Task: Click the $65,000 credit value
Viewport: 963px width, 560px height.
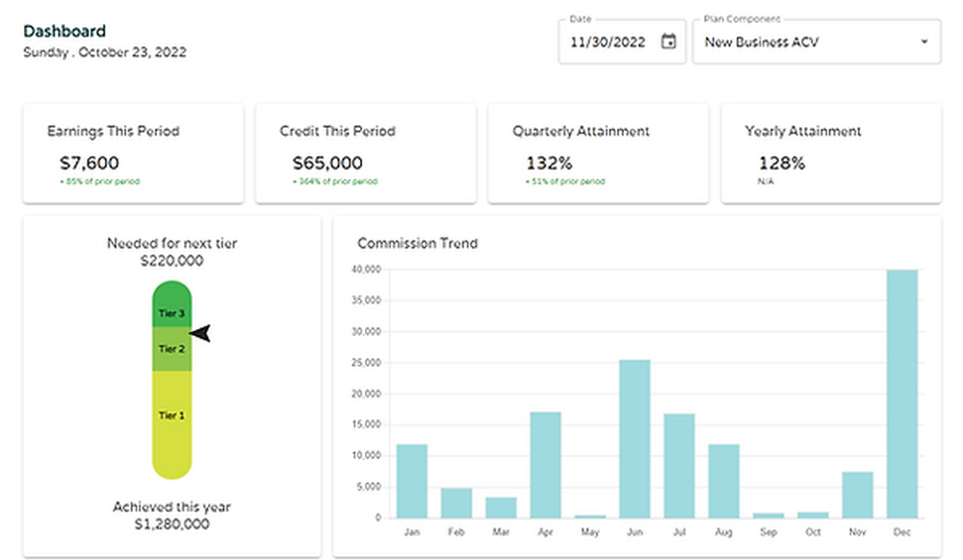Action: pos(327,164)
